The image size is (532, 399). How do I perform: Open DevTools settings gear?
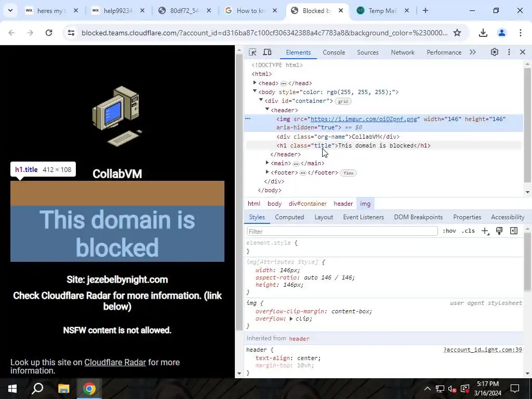pos(495,52)
